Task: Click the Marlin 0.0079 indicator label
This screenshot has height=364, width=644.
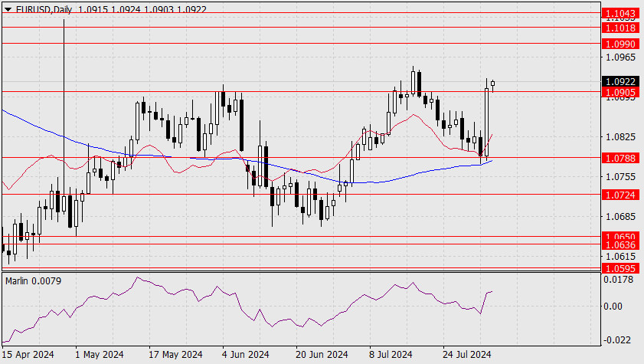Action: tap(33, 281)
